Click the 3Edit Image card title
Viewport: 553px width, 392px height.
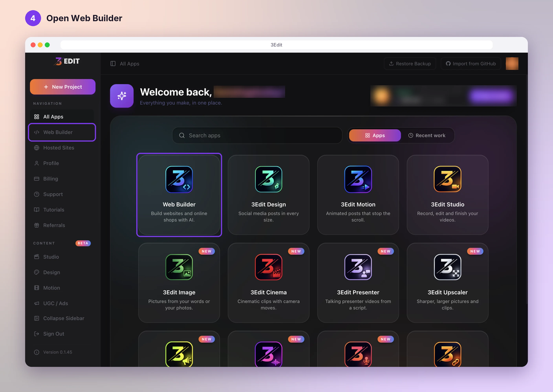click(179, 292)
